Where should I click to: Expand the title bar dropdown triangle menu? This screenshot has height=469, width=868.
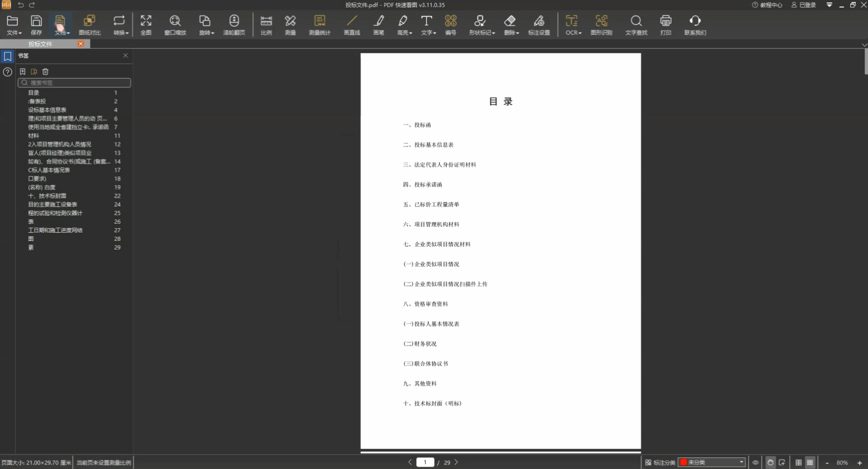point(829,5)
